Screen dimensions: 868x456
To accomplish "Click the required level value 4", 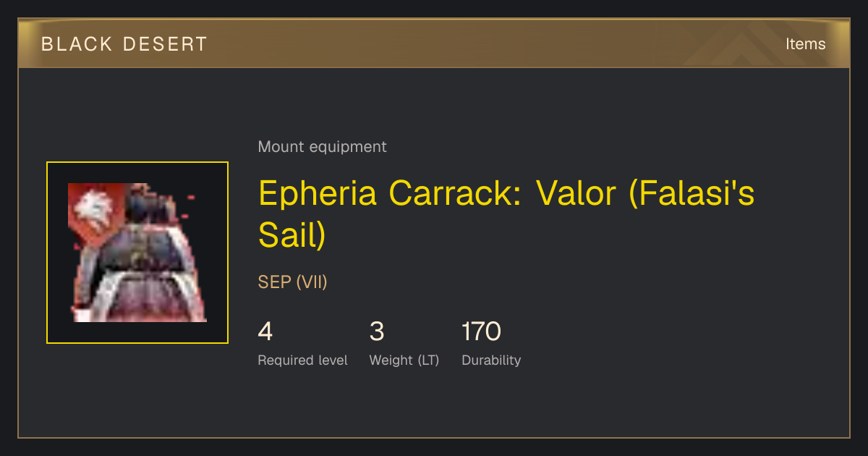I will tap(265, 332).
